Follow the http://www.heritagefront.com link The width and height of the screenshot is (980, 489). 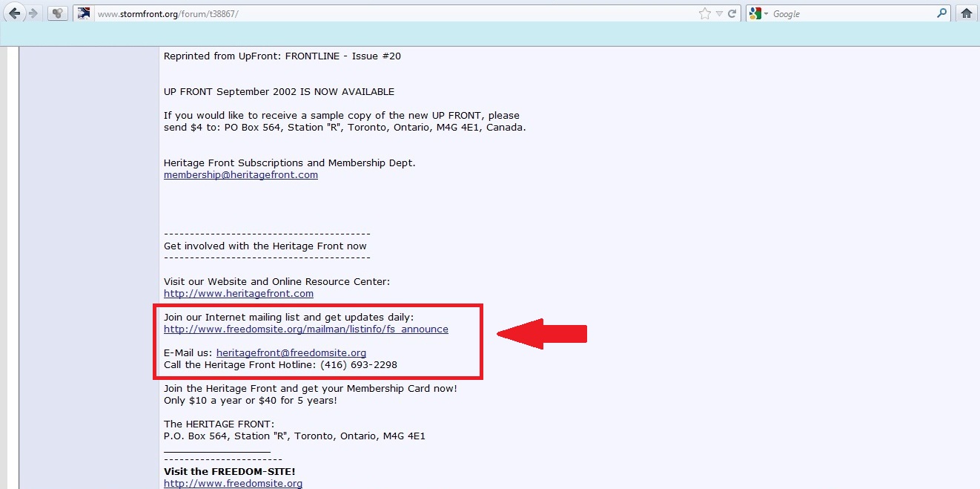(239, 294)
